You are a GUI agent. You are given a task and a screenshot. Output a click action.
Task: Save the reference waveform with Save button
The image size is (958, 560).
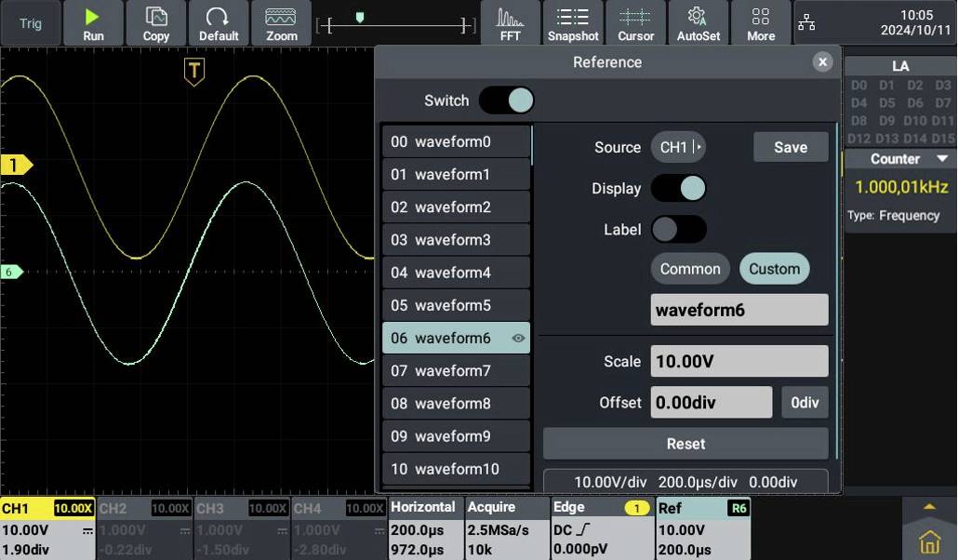coord(790,146)
